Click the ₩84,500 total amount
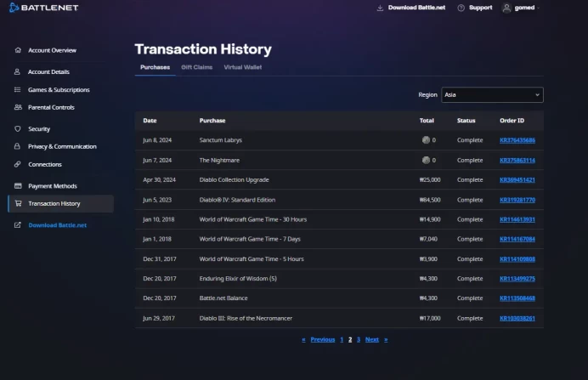588x380 pixels. pos(430,200)
